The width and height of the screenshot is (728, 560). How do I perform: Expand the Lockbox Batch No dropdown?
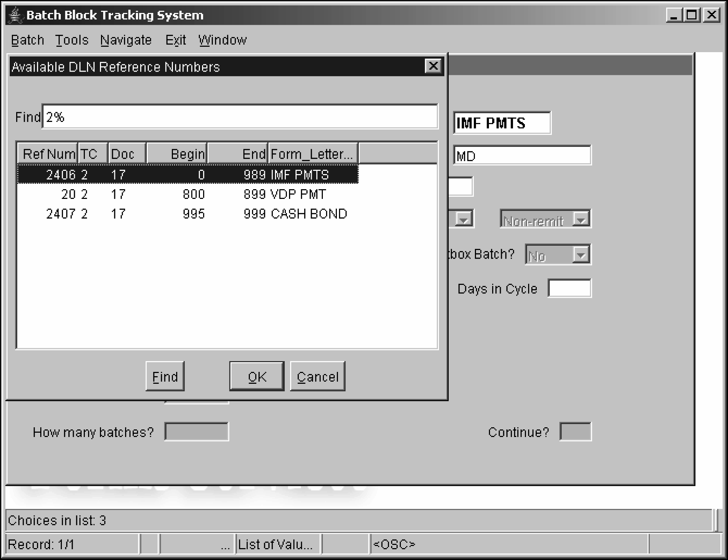[x=581, y=255]
